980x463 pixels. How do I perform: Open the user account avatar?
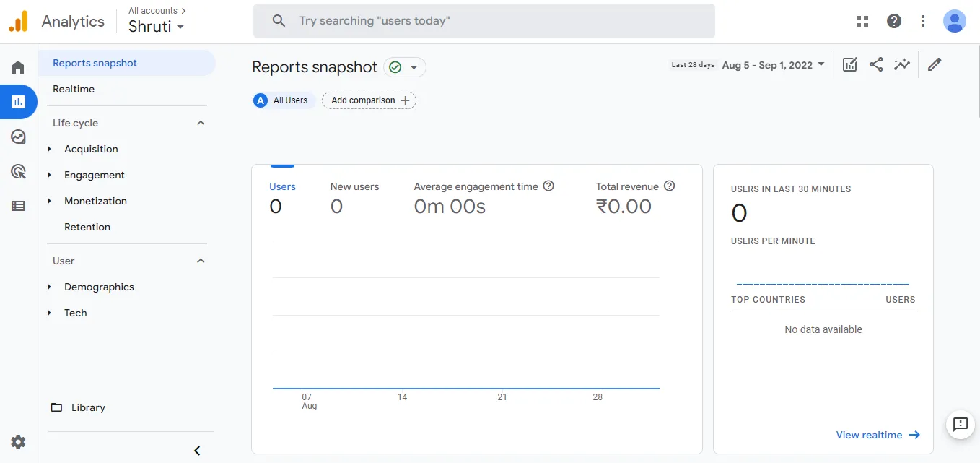[x=955, y=21]
